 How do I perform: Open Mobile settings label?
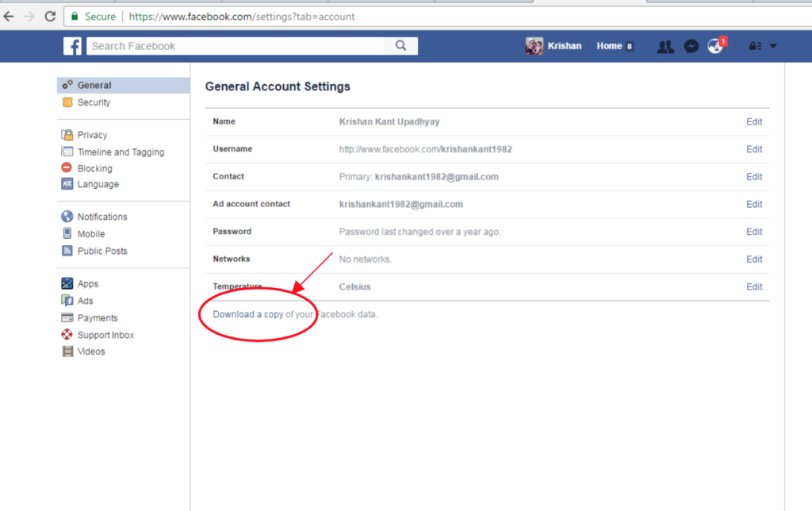(x=91, y=234)
